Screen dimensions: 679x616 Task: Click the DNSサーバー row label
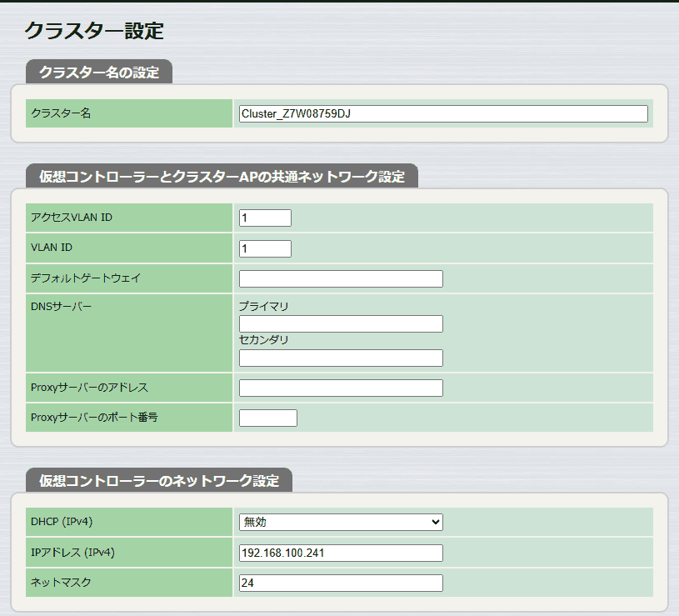pyautogui.click(x=61, y=307)
